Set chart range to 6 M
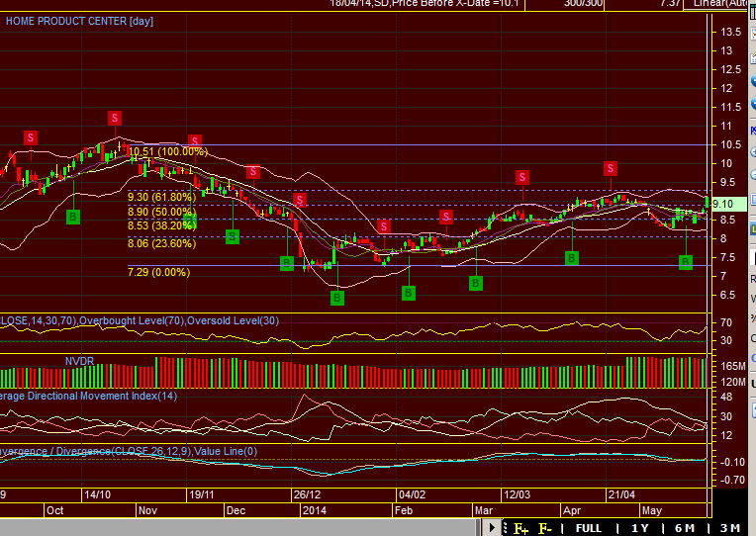The height and width of the screenshot is (536, 756). pyautogui.click(x=685, y=528)
